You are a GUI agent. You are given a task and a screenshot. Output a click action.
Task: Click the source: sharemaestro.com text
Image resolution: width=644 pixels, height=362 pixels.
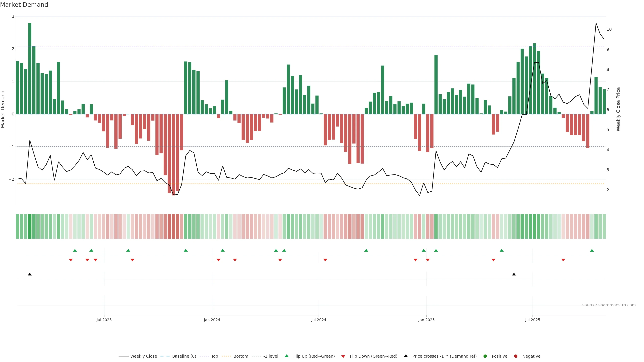[x=609, y=305]
